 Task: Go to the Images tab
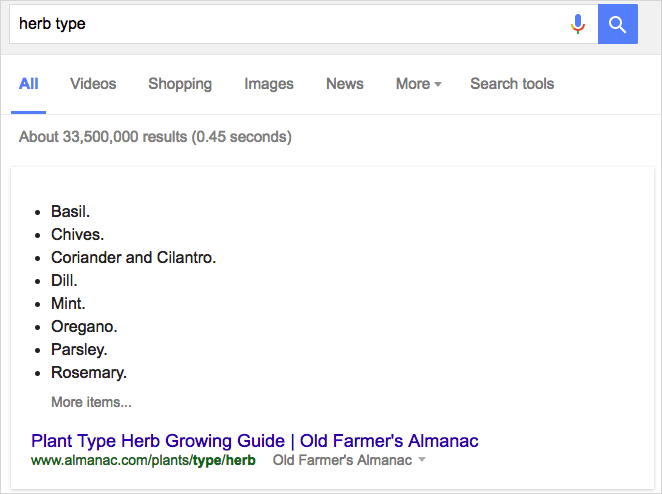pyautogui.click(x=269, y=84)
